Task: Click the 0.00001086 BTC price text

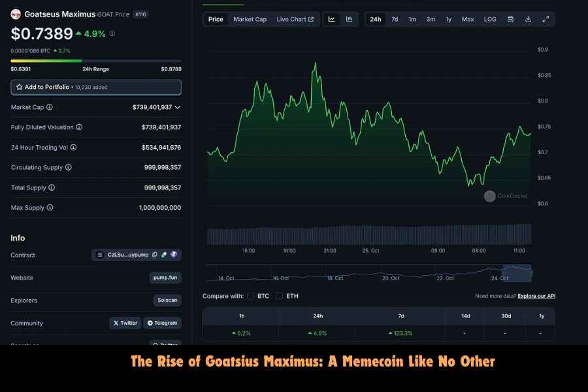Action: (30, 51)
